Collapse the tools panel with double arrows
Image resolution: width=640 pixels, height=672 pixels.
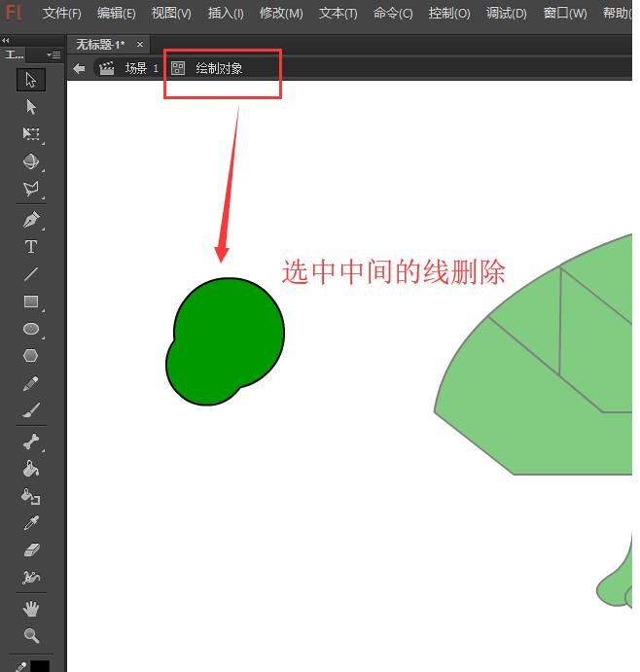(x=6, y=40)
